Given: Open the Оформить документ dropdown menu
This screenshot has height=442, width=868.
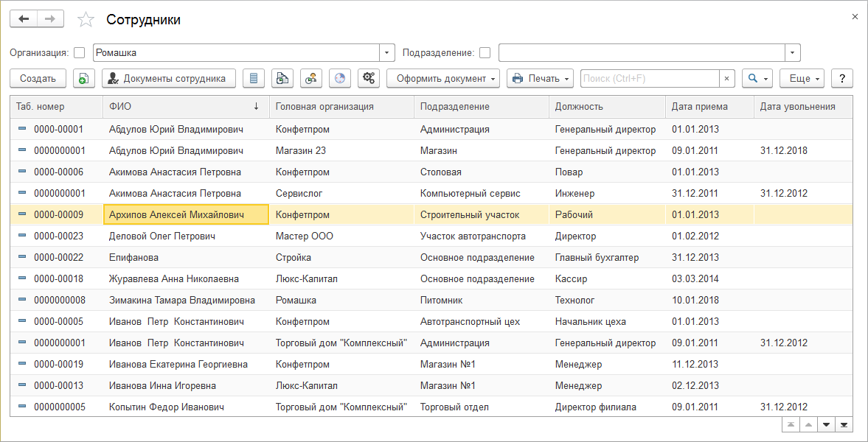Looking at the screenshot, I should 443,78.
